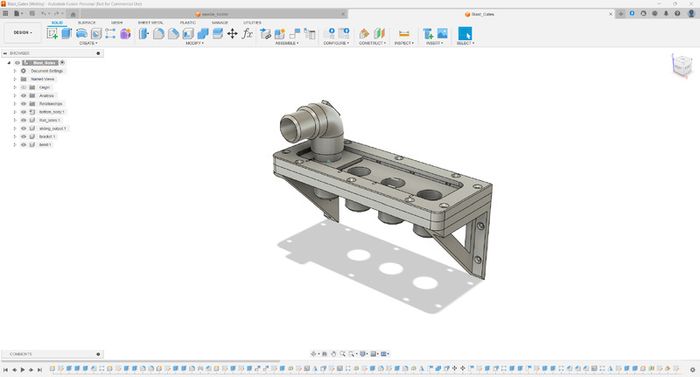Image resolution: width=700 pixels, height=377 pixels.
Task: Click the Home icon
Action: point(73,14)
